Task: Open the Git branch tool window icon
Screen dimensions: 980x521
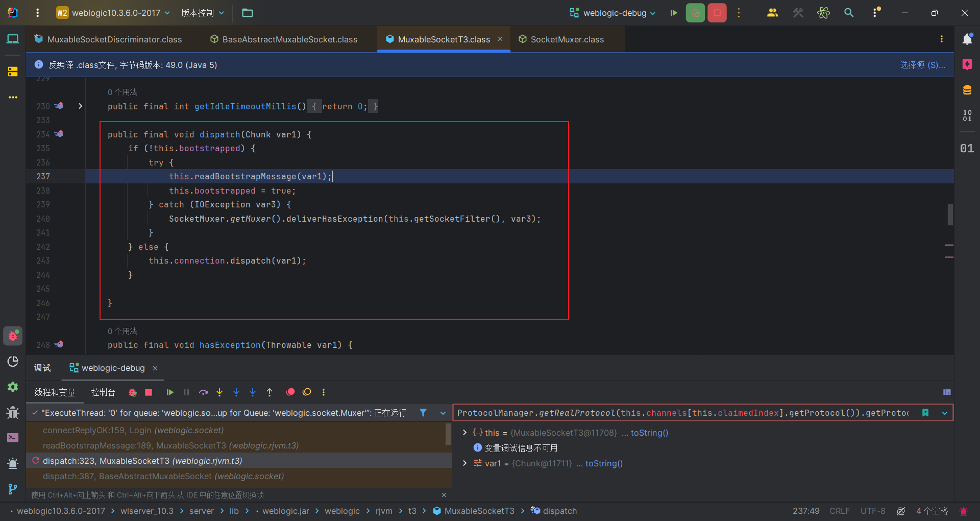Action: [13, 489]
